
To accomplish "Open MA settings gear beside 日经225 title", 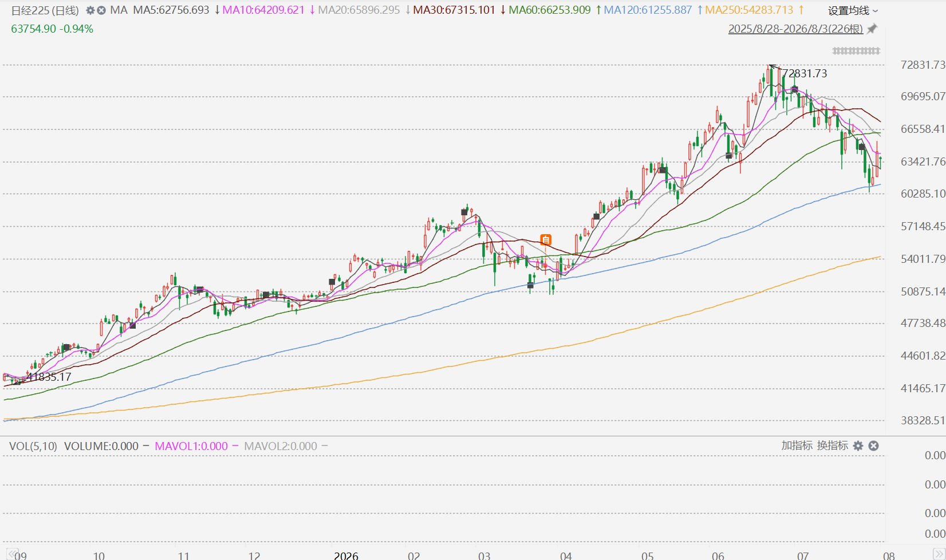I will click(x=90, y=10).
